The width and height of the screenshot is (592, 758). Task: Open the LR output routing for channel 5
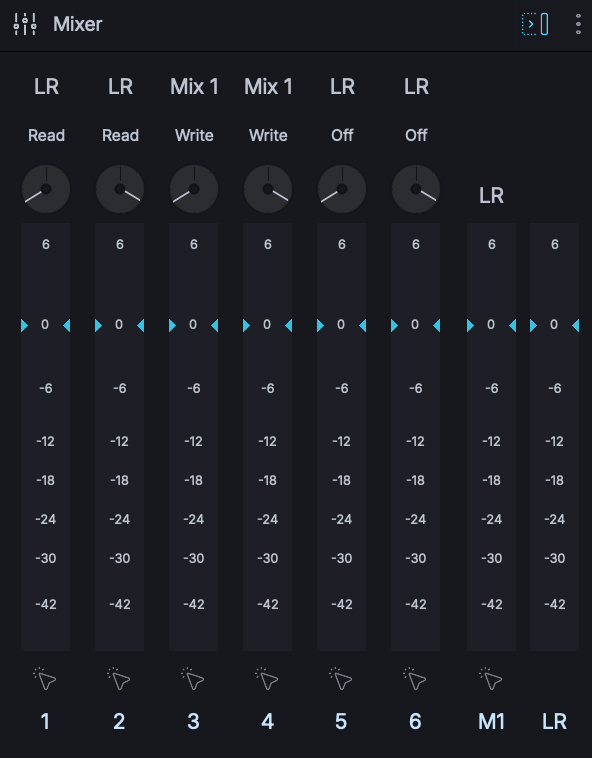tap(342, 87)
